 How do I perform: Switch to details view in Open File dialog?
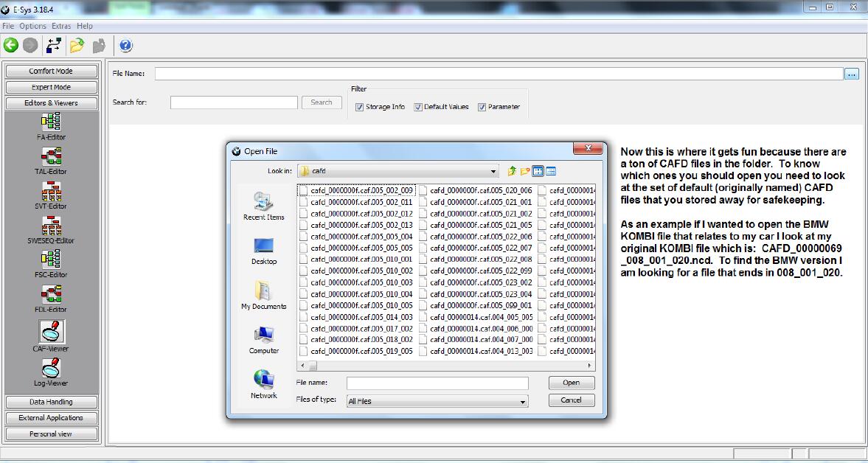click(x=551, y=172)
